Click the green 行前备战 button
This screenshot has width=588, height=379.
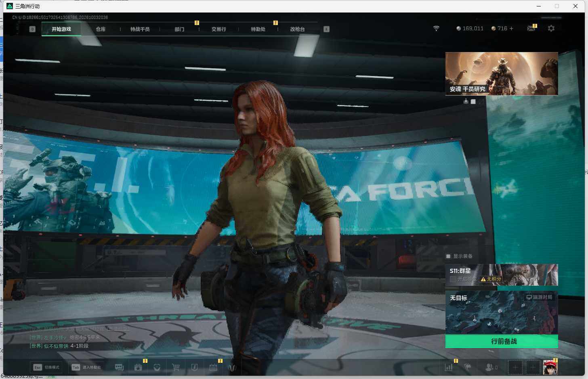point(502,341)
